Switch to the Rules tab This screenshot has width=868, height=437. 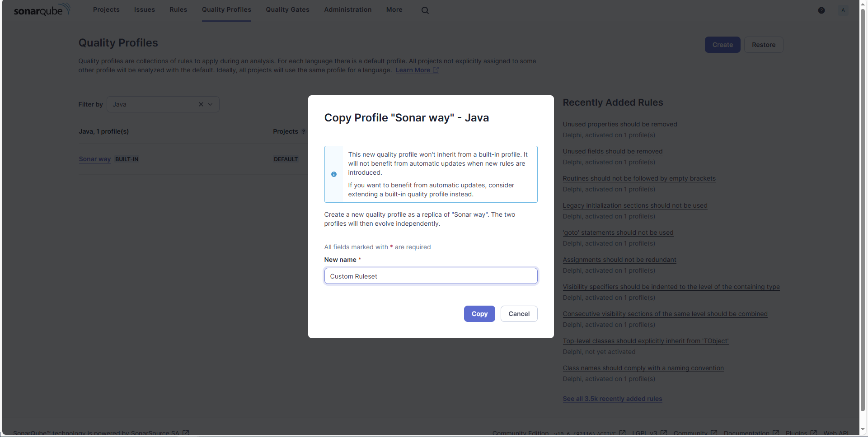178,9
